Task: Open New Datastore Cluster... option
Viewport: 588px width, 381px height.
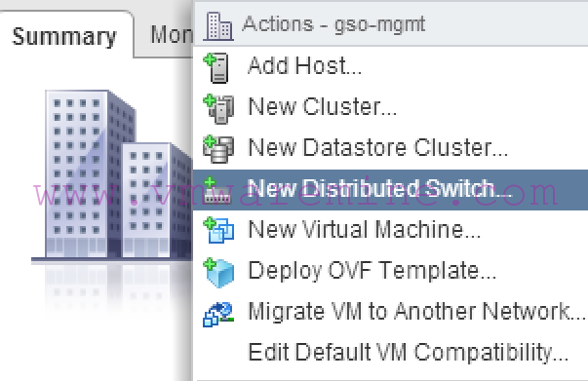Action: pyautogui.click(x=390, y=149)
